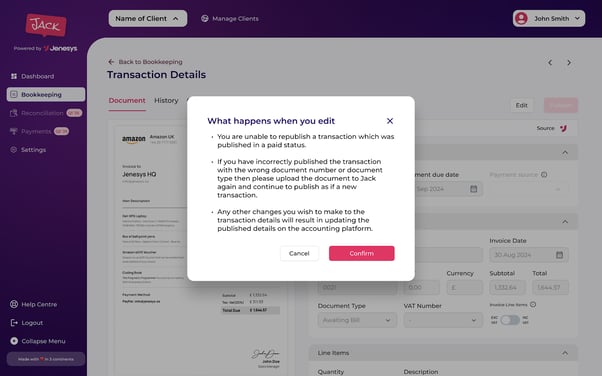Confirm the edit dialog
Viewport: 602px width, 376px height.
coord(362,253)
